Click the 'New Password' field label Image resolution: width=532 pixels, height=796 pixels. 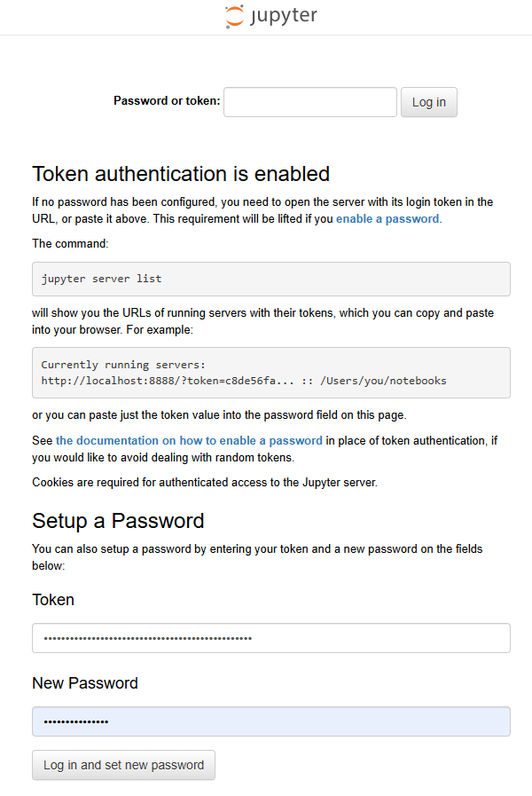(85, 683)
